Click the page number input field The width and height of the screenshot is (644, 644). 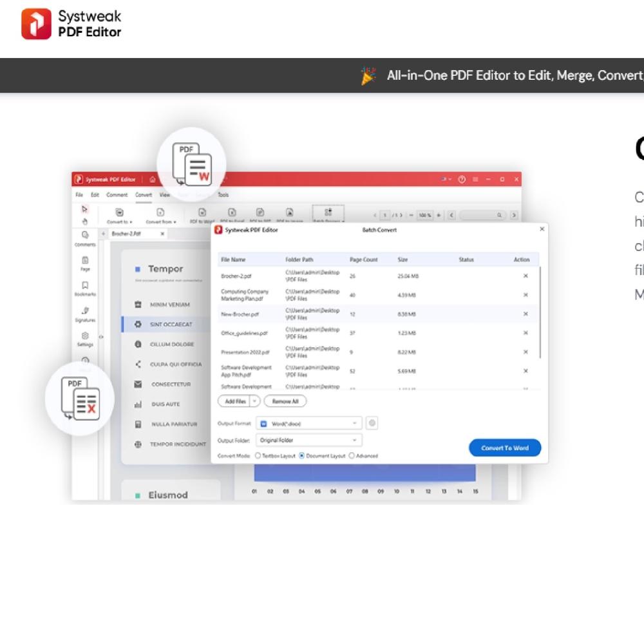[385, 215]
